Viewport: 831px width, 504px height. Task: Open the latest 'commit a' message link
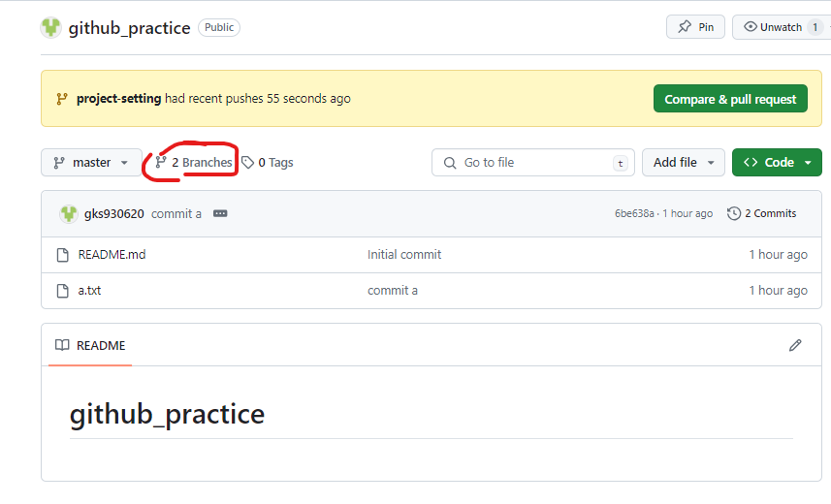point(176,213)
